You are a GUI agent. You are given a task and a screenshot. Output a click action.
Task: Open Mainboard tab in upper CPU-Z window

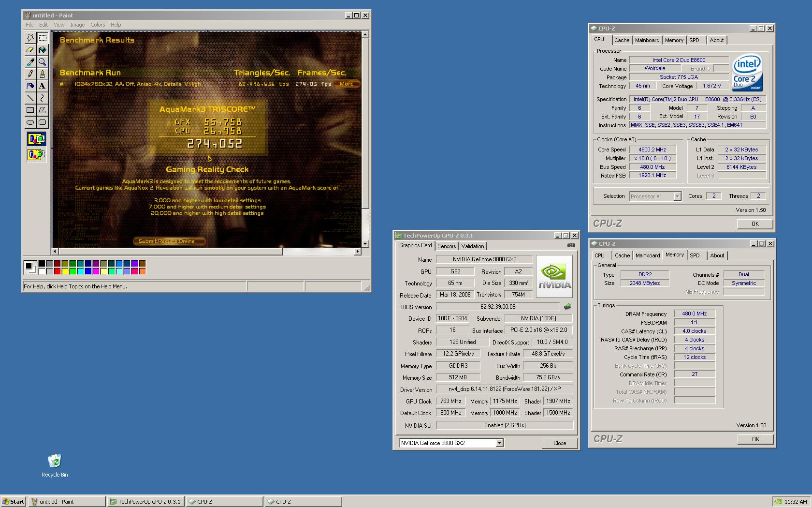tap(647, 40)
